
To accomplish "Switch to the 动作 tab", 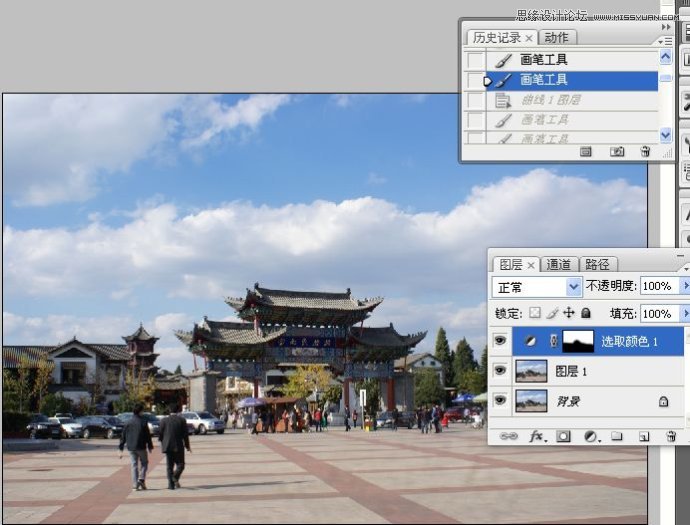I will [x=556, y=38].
